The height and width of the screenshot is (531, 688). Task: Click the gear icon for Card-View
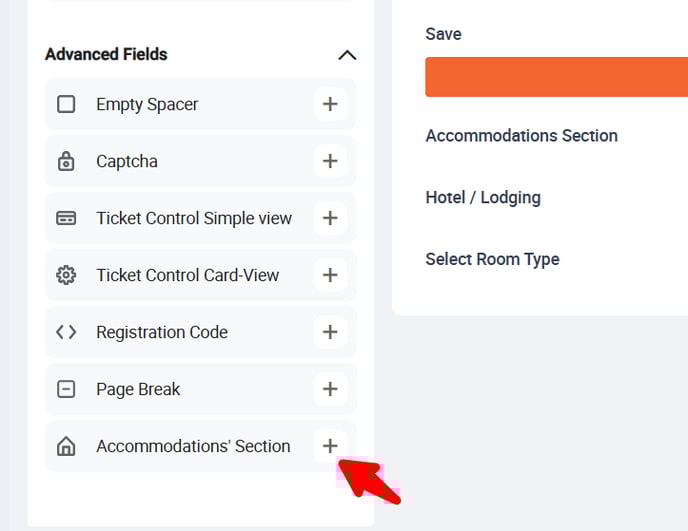pos(66,275)
